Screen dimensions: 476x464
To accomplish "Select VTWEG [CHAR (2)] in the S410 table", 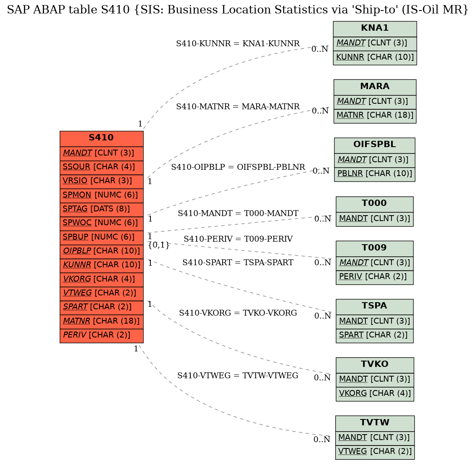I will pos(101,293).
